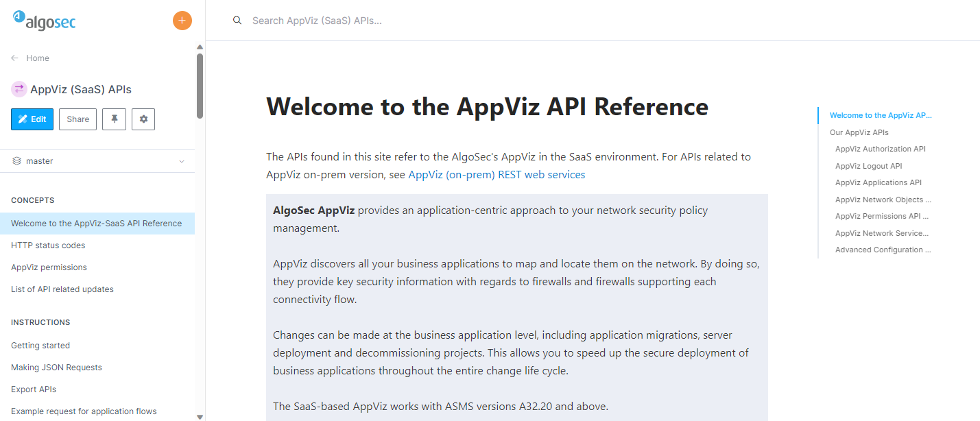
Task: Follow the AppViz (on-prem) REST web services link
Action: click(497, 175)
